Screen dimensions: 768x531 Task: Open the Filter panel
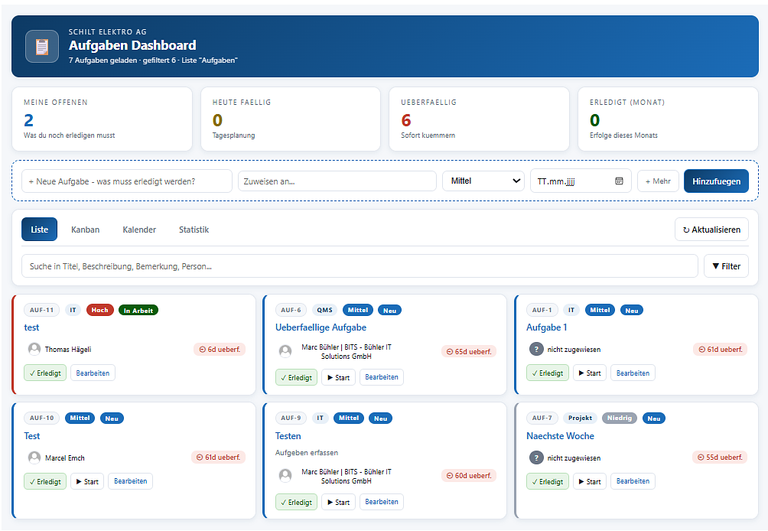tap(726, 266)
